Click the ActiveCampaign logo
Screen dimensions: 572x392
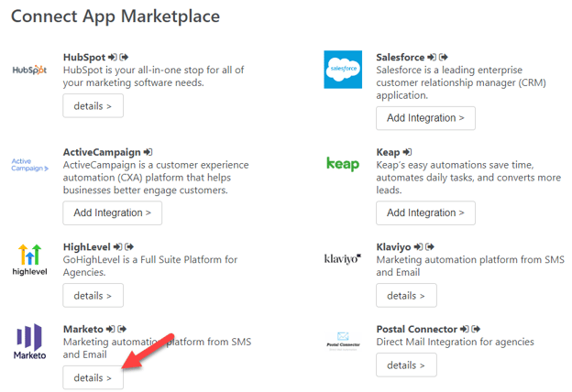[x=29, y=165]
